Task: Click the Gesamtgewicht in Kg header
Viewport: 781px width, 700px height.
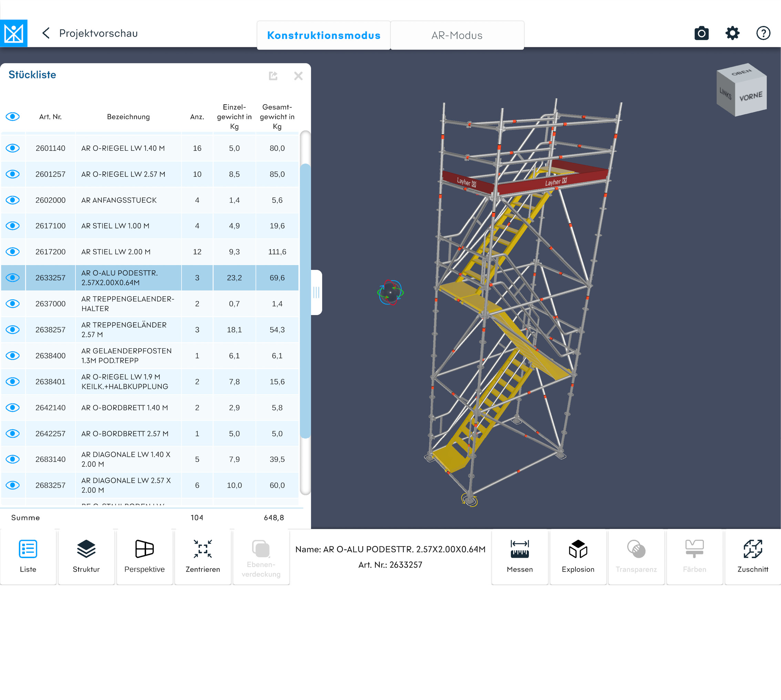Action: [x=277, y=116]
